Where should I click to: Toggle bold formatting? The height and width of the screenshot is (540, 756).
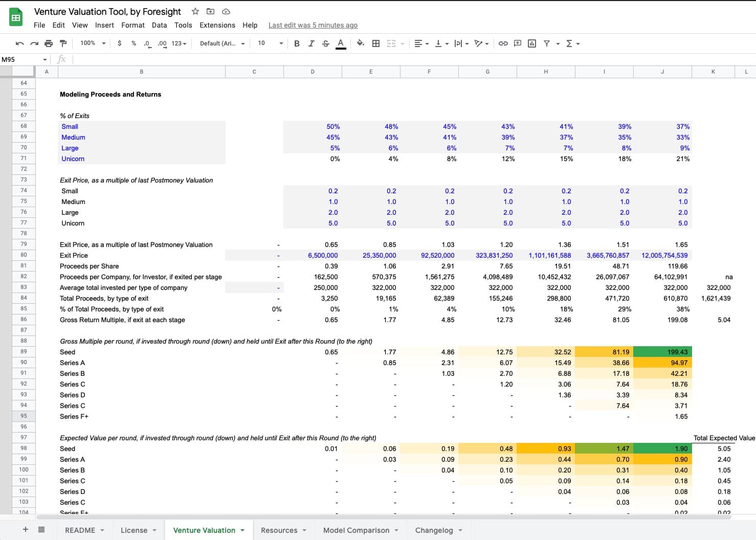tap(297, 43)
